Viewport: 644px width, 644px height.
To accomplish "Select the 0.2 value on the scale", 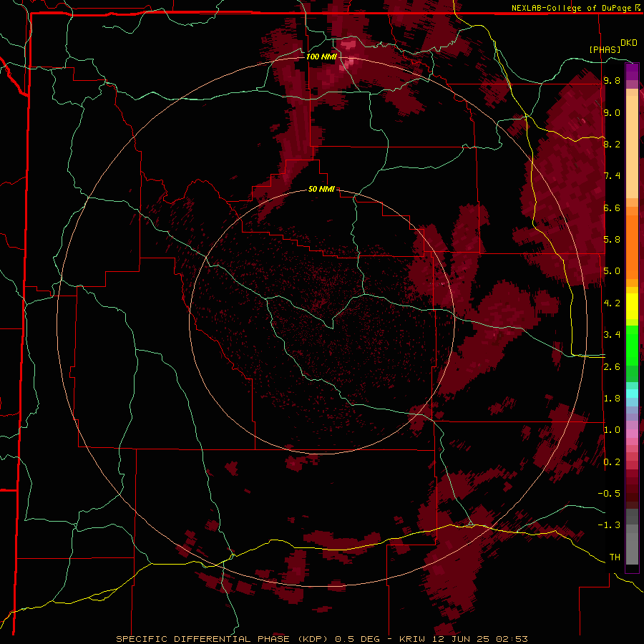I will coord(612,462).
